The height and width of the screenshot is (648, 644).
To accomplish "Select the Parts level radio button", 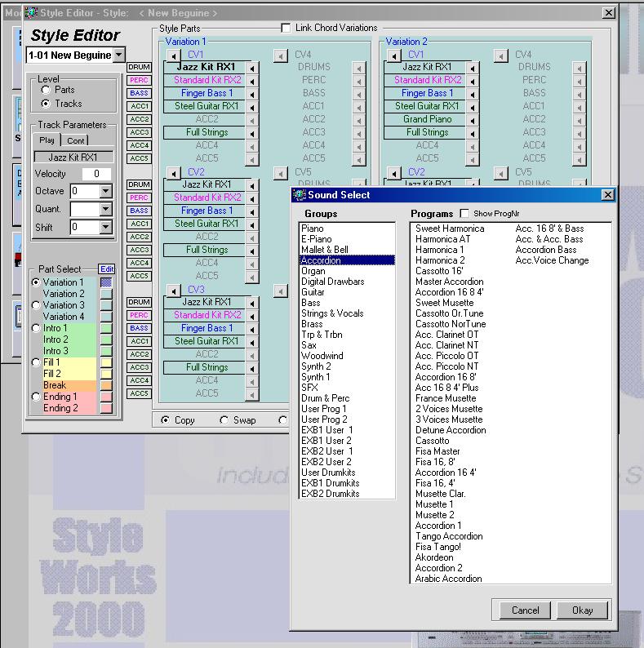I will [46, 91].
